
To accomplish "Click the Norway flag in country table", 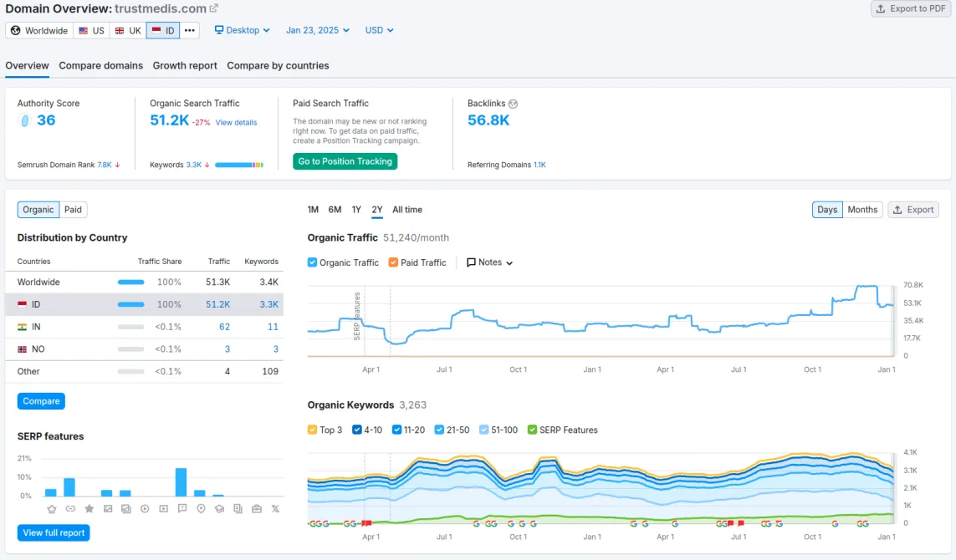I will coord(22,349).
